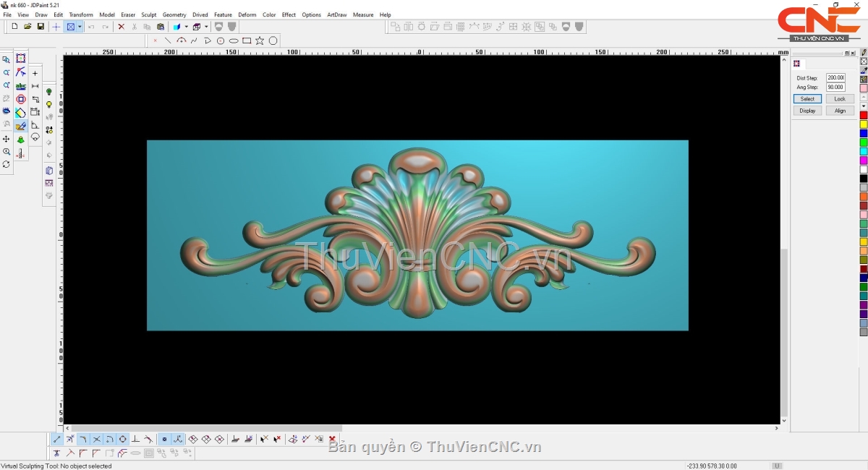868x470 pixels.
Task: Select the star shape tool
Action: tap(260, 40)
